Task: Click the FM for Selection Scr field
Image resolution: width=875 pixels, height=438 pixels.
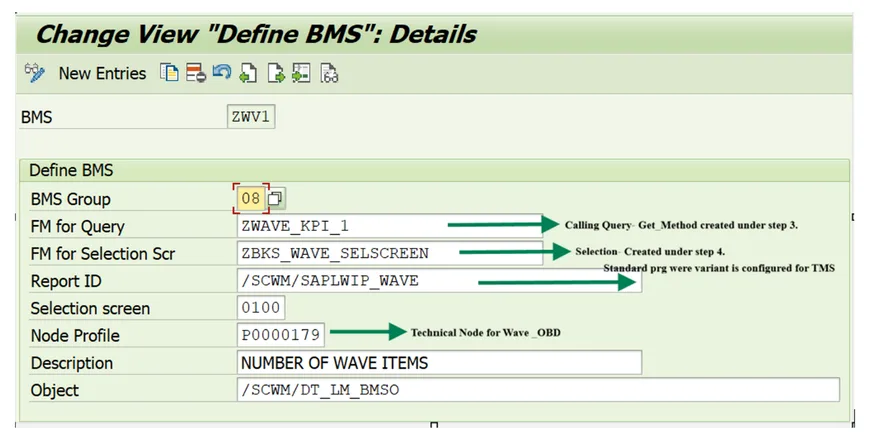Action: [x=390, y=253]
